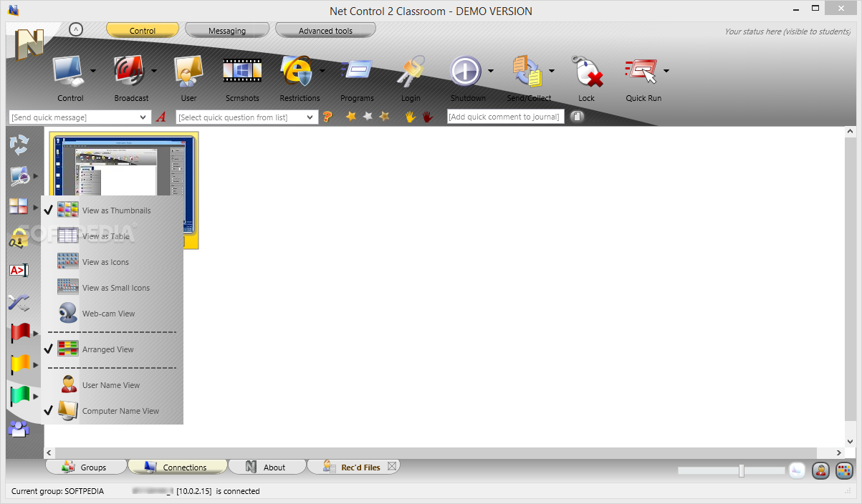Adjust the thumbnail size slider

click(742, 470)
